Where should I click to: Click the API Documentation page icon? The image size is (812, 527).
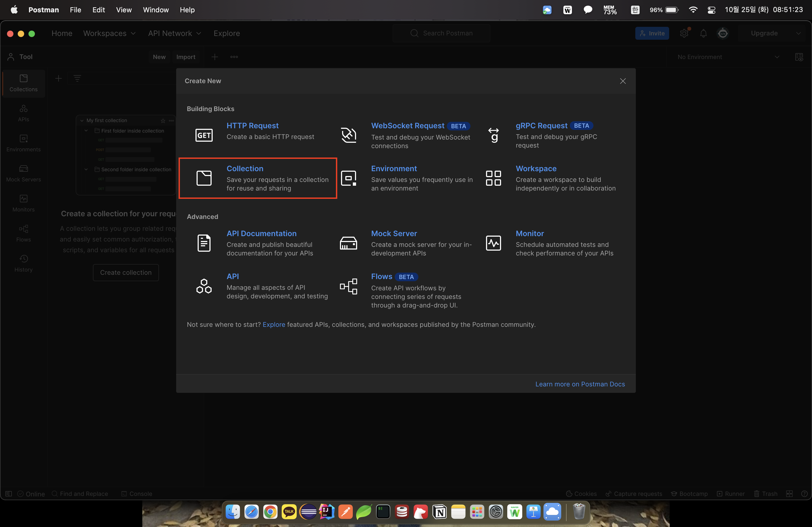tap(204, 243)
